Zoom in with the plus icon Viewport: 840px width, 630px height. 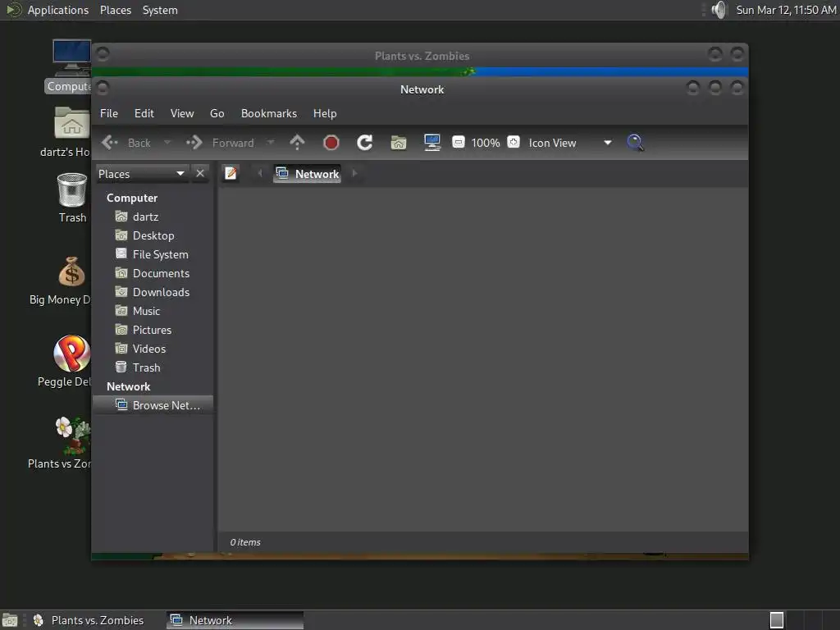pyautogui.click(x=514, y=142)
